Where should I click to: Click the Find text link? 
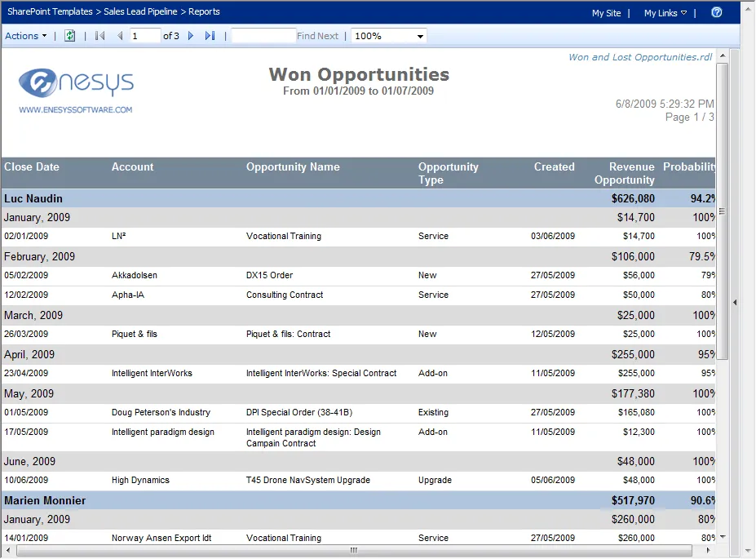(306, 36)
